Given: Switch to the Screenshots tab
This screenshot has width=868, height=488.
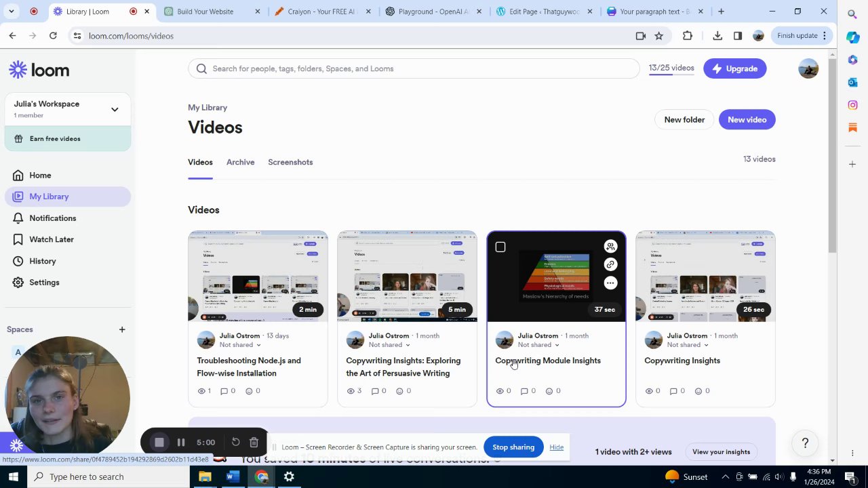Looking at the screenshot, I should tap(290, 162).
